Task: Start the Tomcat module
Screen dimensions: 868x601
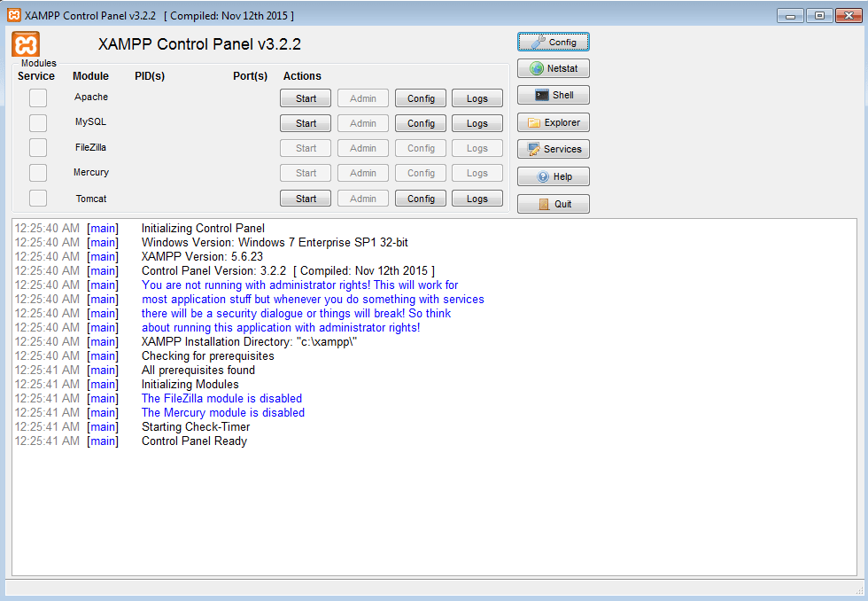Action: click(x=305, y=198)
